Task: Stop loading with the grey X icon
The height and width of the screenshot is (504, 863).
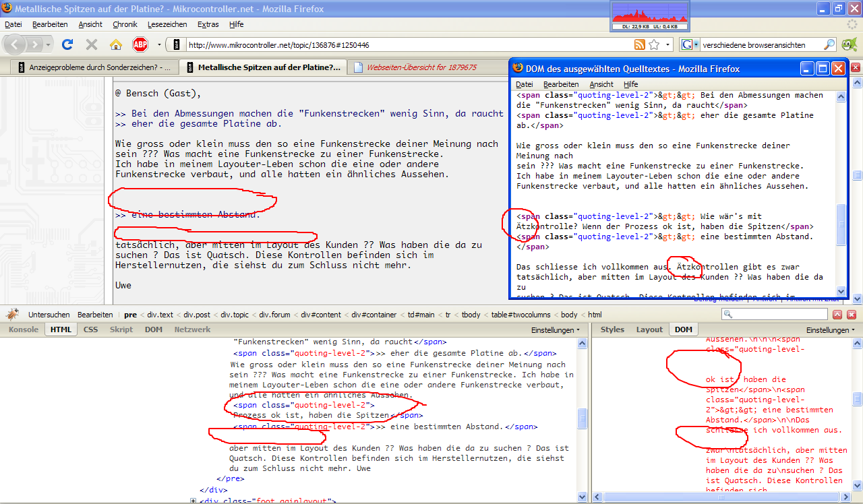Action: pyautogui.click(x=92, y=44)
